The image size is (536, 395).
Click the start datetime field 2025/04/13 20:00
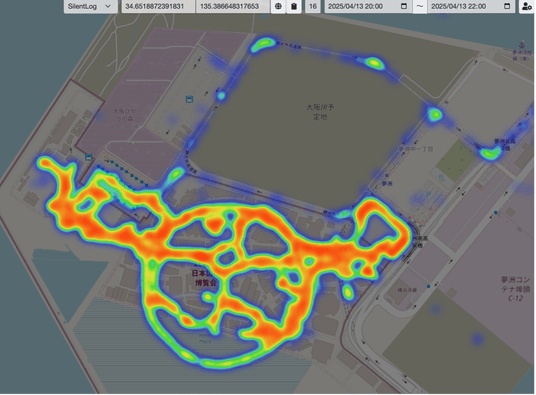pyautogui.click(x=368, y=6)
